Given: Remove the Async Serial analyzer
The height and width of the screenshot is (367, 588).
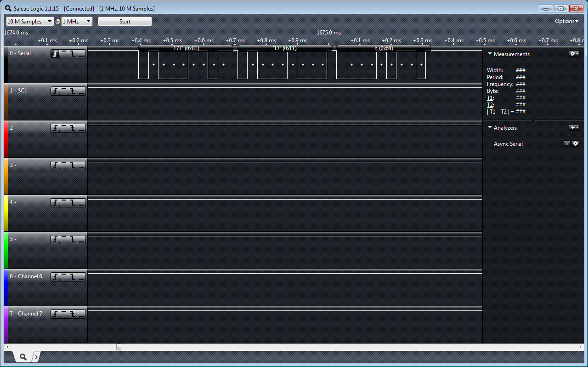Looking at the screenshot, I should (567, 143).
